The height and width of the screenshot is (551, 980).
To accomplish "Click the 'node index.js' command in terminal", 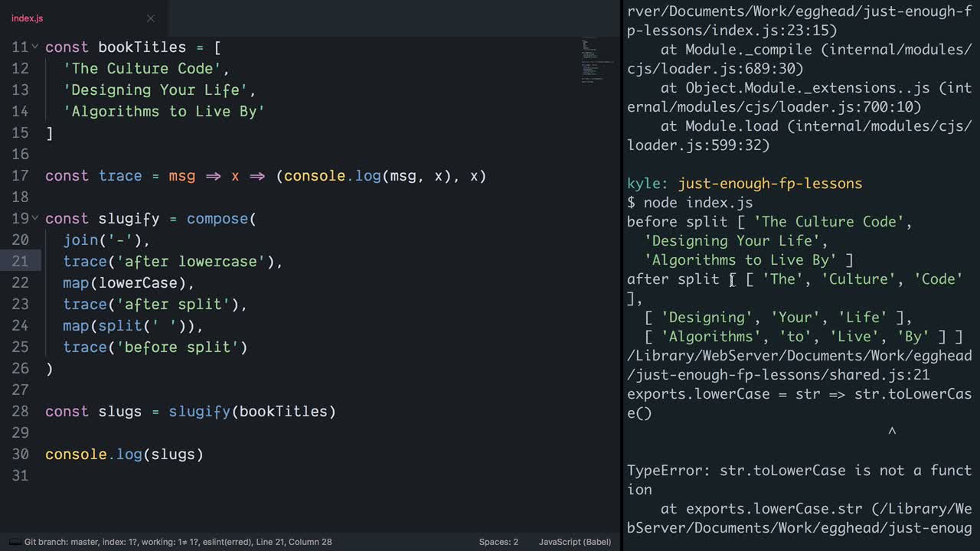I will 697,203.
